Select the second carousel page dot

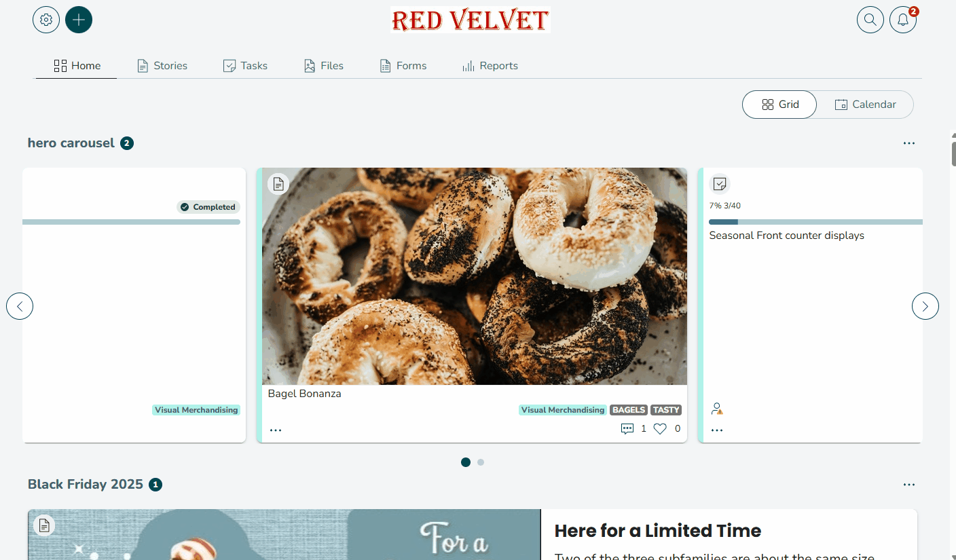[x=481, y=462]
